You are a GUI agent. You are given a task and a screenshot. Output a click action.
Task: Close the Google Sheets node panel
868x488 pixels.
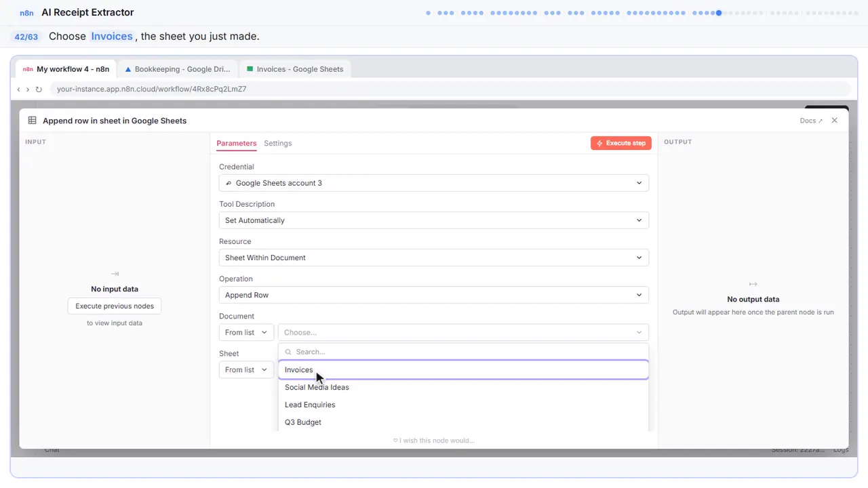click(x=835, y=120)
